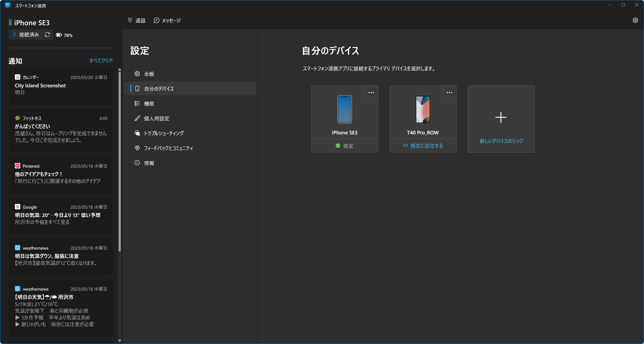Open 明日の気温: 20° Google notification
644x344 pixels.
pos(61,216)
